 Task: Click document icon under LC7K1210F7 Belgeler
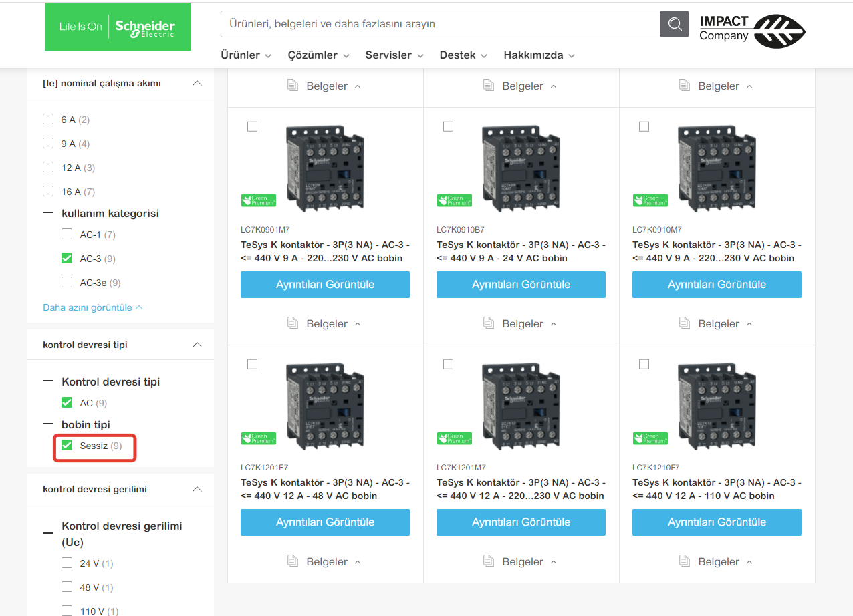coord(684,561)
